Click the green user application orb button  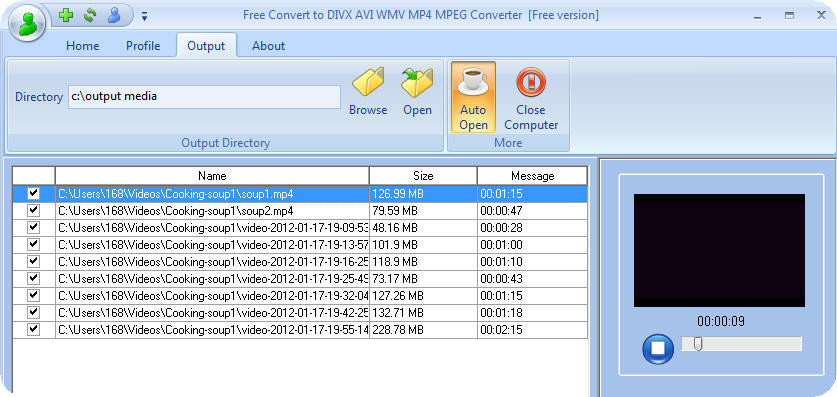tap(27, 24)
